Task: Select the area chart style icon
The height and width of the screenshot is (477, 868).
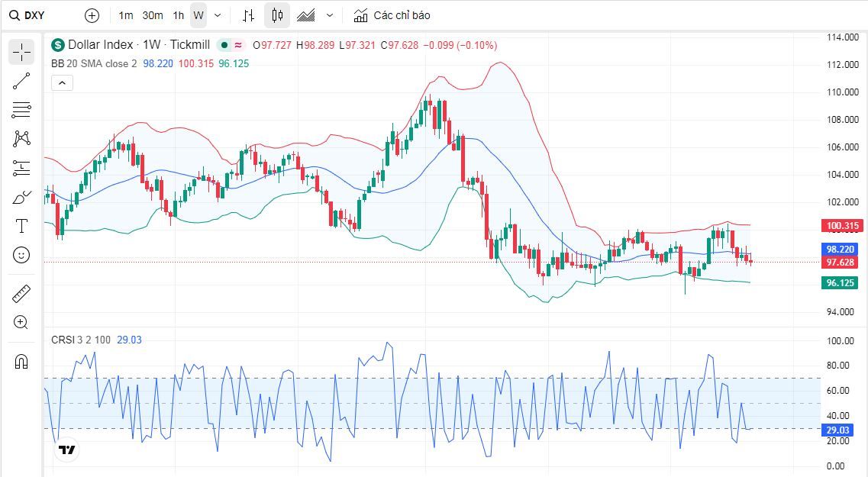Action: click(305, 15)
